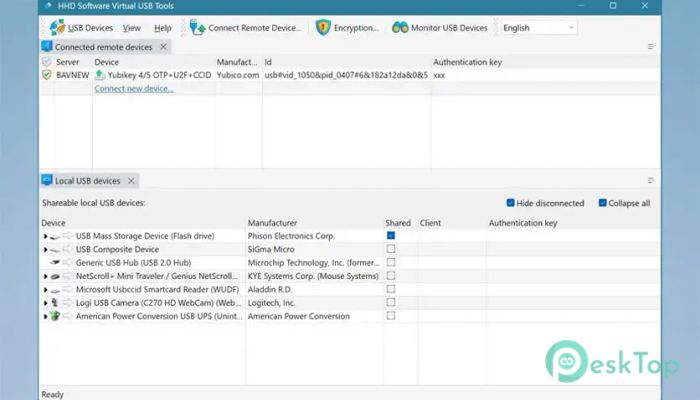Select the Yubikey 4/5 OTP+U2F+CCID device
700x400 pixels.
159,75
